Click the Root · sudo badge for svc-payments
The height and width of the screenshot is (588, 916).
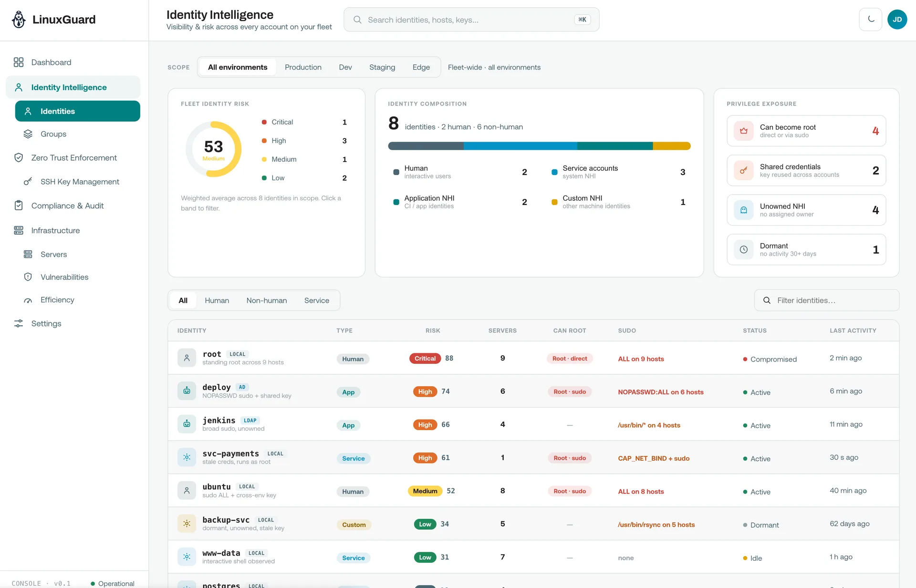point(570,458)
